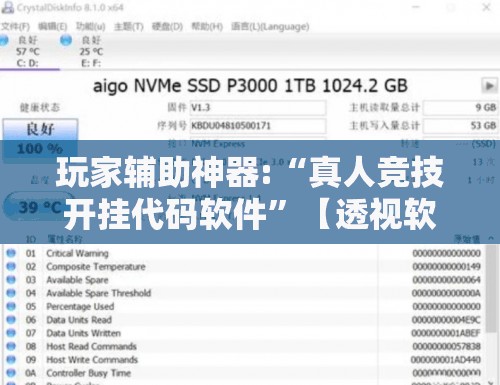Click raw value 00000000004E9C

click(x=446, y=320)
